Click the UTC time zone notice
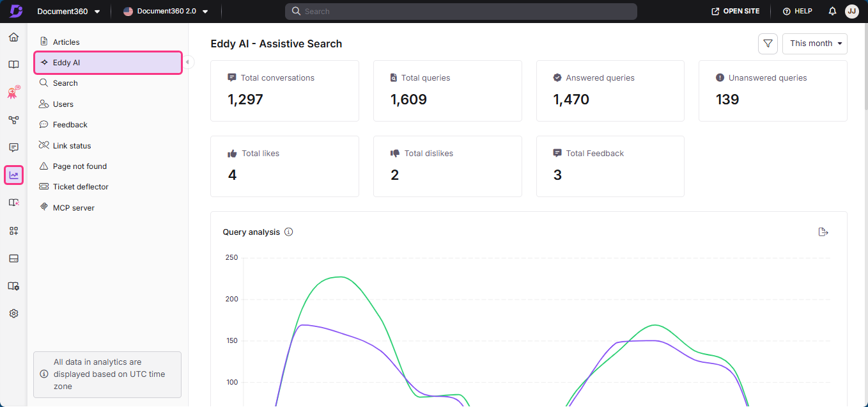Screen dimensions: 868x407 (107, 374)
